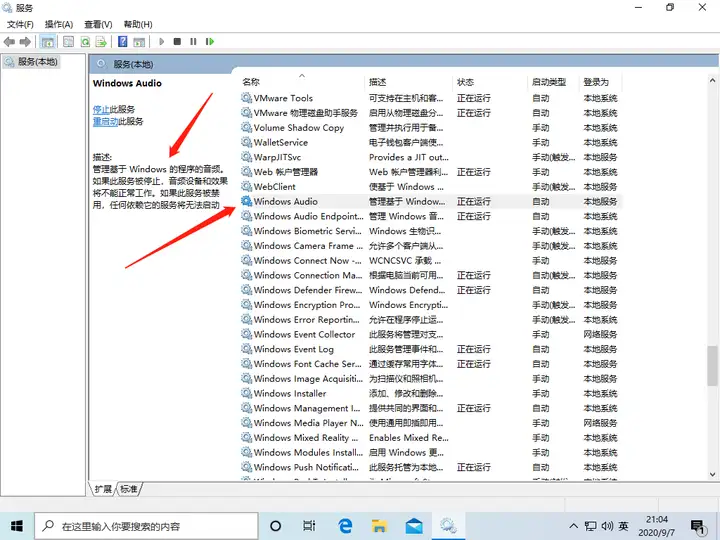Select the VMware 物理磁盘助手服务 row

coord(430,113)
